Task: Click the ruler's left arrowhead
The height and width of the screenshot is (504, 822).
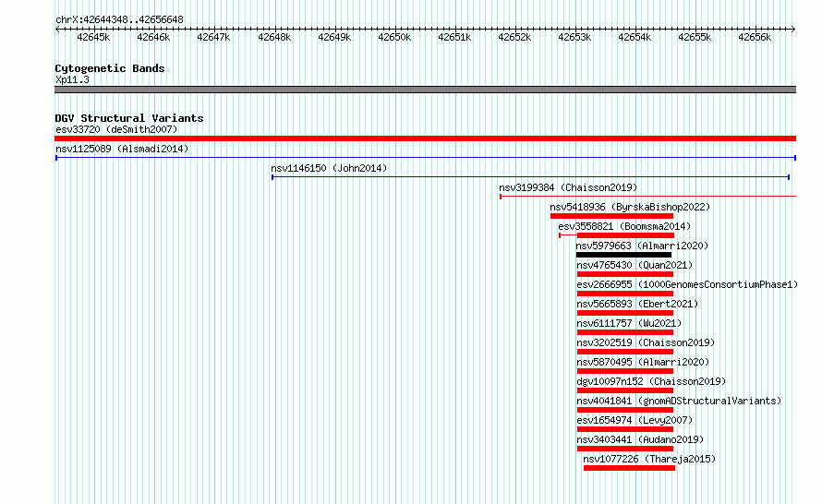Action: point(57,29)
